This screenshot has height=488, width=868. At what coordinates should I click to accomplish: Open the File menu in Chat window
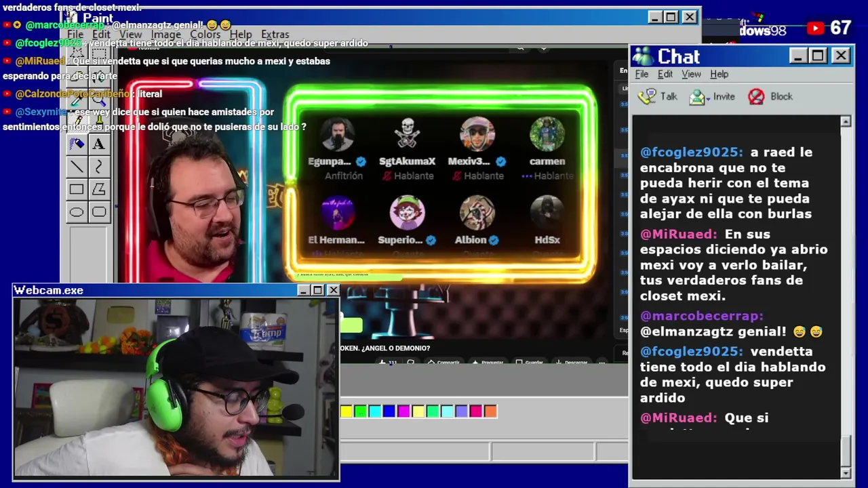click(x=642, y=74)
